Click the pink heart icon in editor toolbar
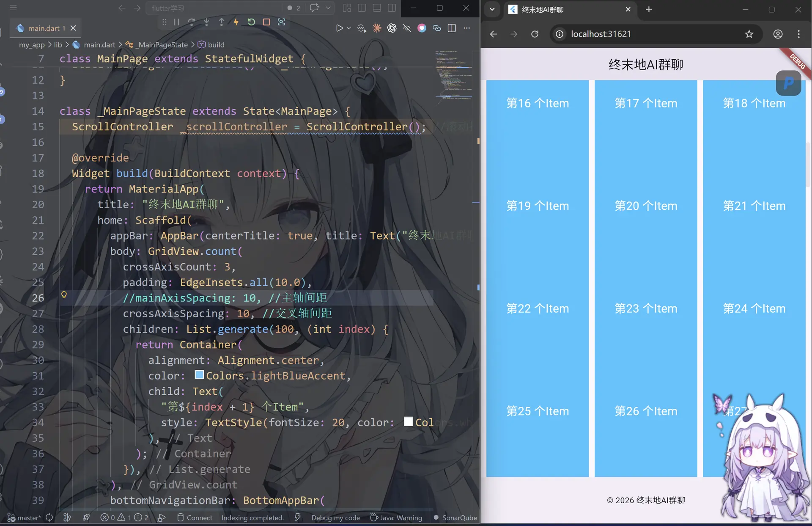 tap(422, 28)
